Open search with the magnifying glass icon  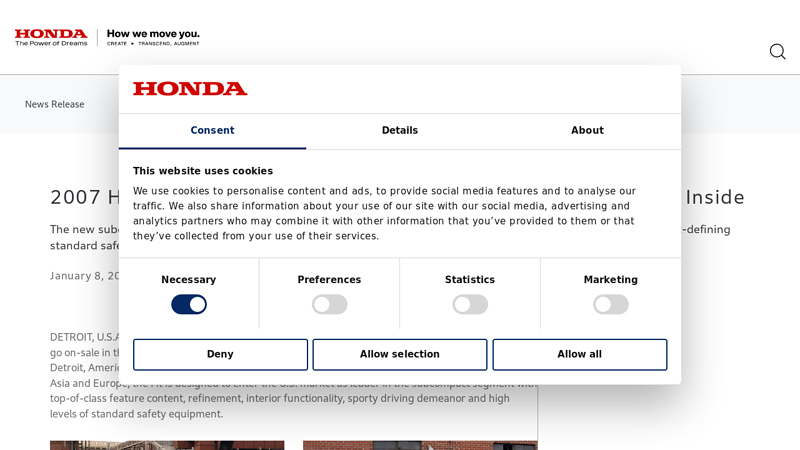777,52
